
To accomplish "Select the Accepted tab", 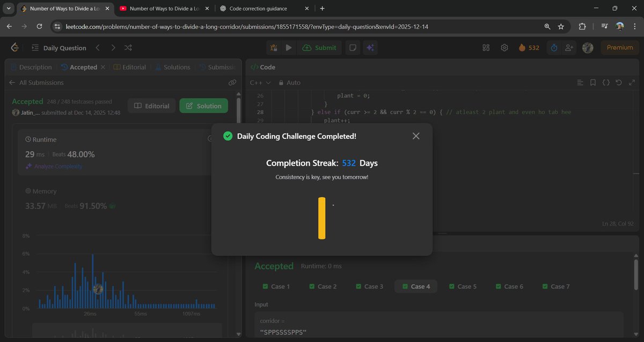I will tap(79, 67).
